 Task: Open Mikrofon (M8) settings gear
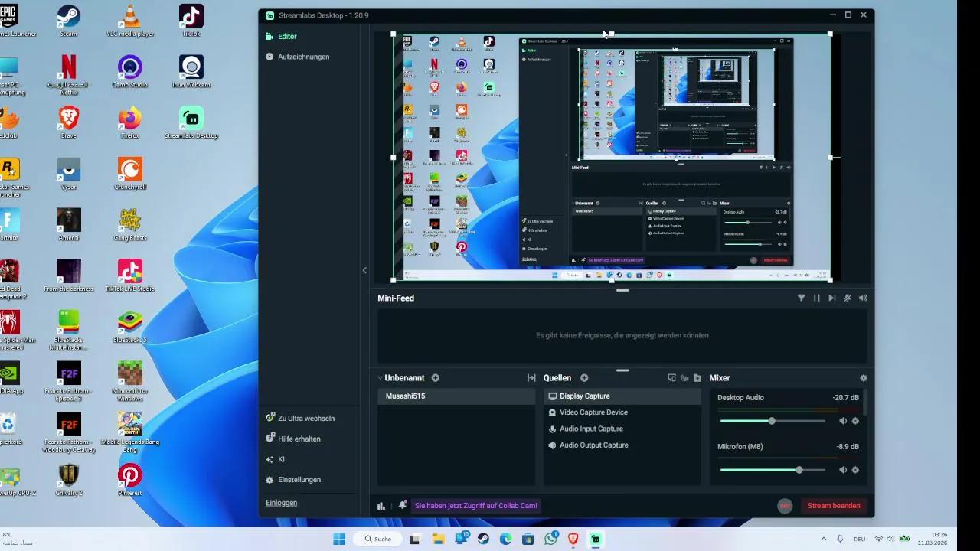tap(855, 470)
